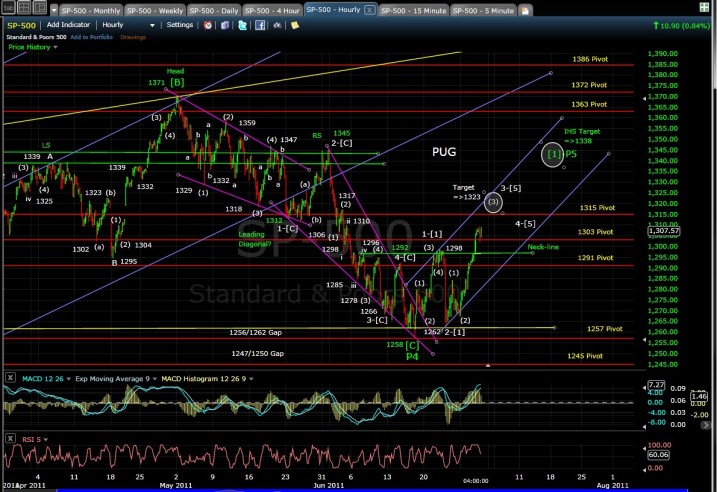The width and height of the screenshot is (717, 492).
Task: Remove the MACD indicator panel
Action: click(10, 378)
